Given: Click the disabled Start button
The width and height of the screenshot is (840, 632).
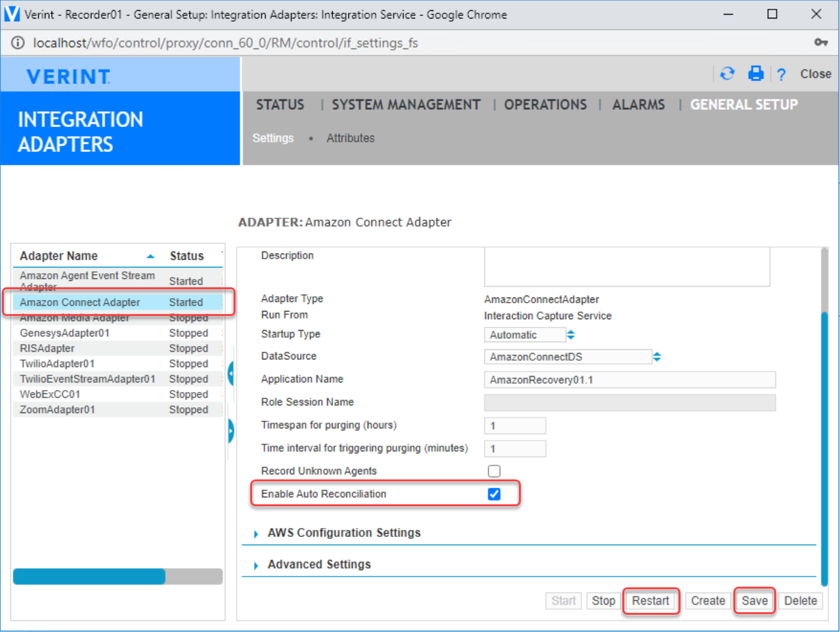Looking at the screenshot, I should [564, 601].
